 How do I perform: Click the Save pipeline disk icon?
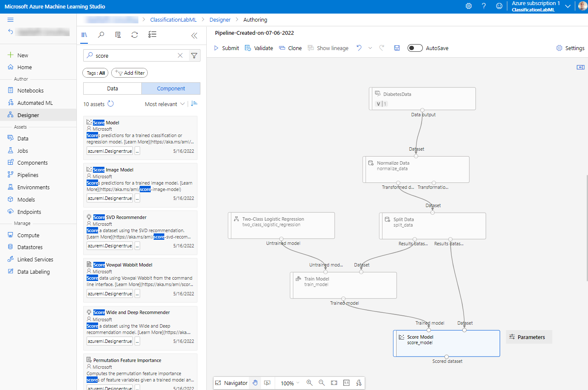point(397,48)
